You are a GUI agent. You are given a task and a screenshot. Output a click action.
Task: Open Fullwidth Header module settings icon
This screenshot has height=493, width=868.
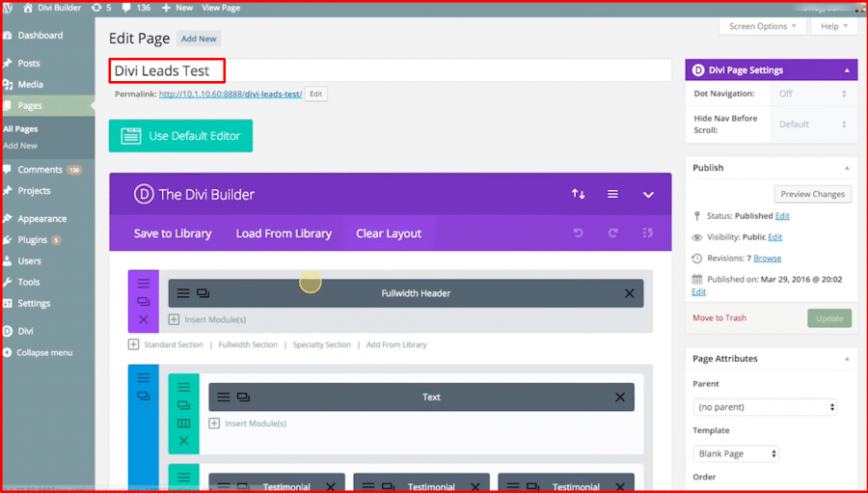pyautogui.click(x=183, y=293)
